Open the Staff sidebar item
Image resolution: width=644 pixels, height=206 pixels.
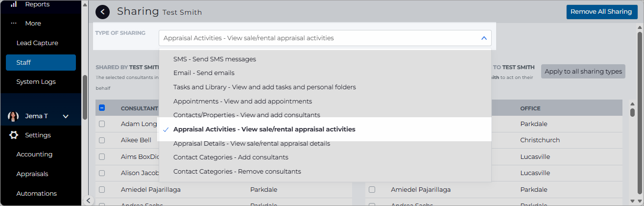(41, 62)
